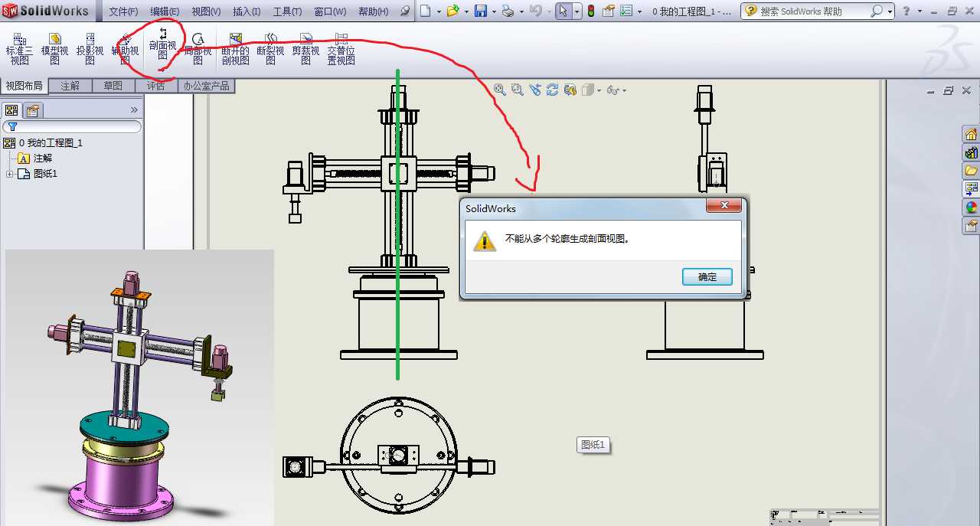980x526 pixels.
Task: Click Zoom to Area magnifier icon
Action: (518, 90)
